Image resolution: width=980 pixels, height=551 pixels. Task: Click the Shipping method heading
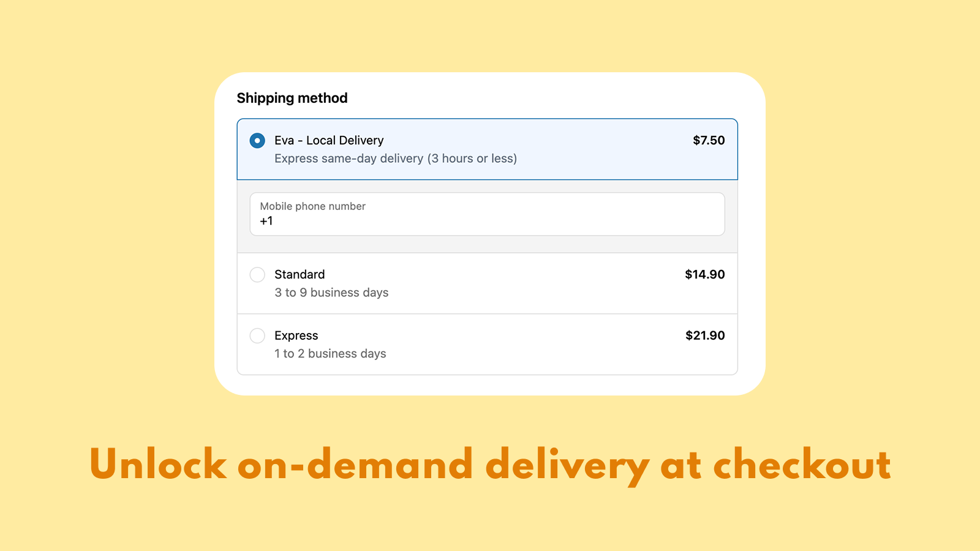pyautogui.click(x=292, y=97)
